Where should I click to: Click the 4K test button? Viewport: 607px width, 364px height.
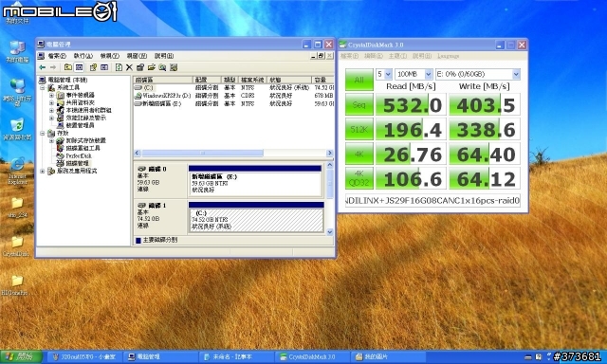tap(359, 154)
